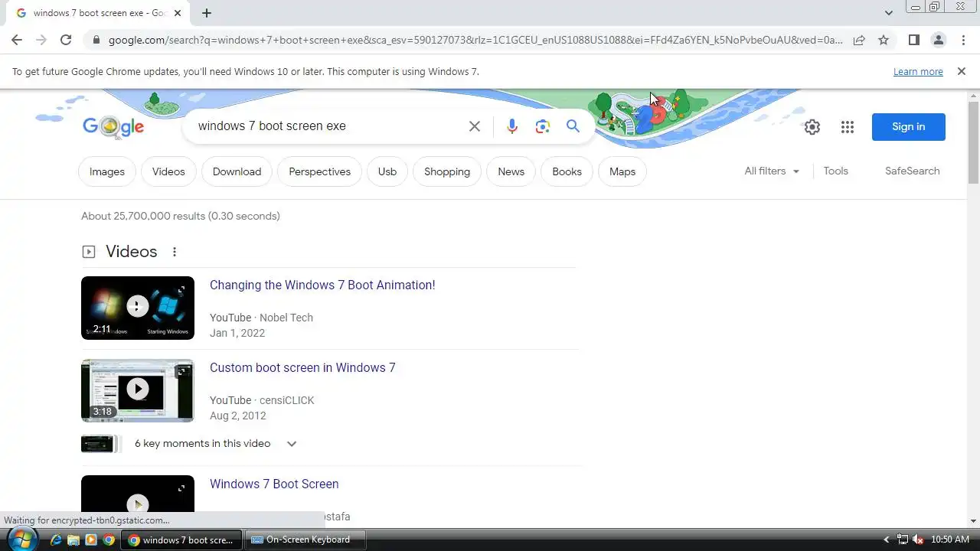Click the share page icon in address bar
This screenshot has height=551, width=980.
point(859,40)
